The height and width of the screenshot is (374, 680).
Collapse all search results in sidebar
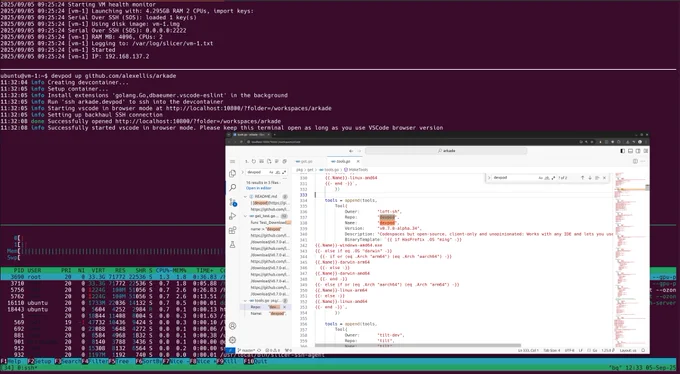tap(284, 161)
